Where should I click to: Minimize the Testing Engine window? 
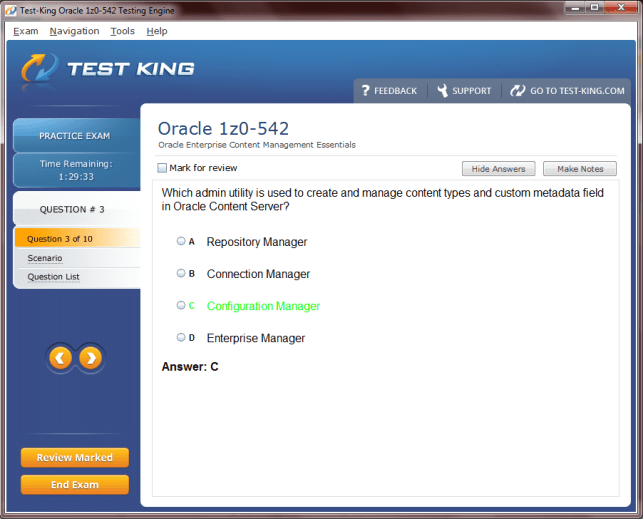point(575,8)
